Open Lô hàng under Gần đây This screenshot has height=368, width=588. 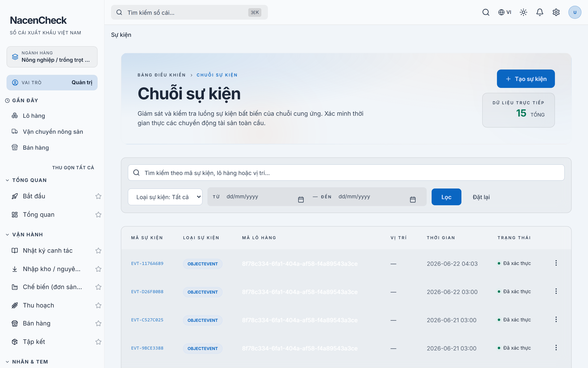tap(34, 116)
